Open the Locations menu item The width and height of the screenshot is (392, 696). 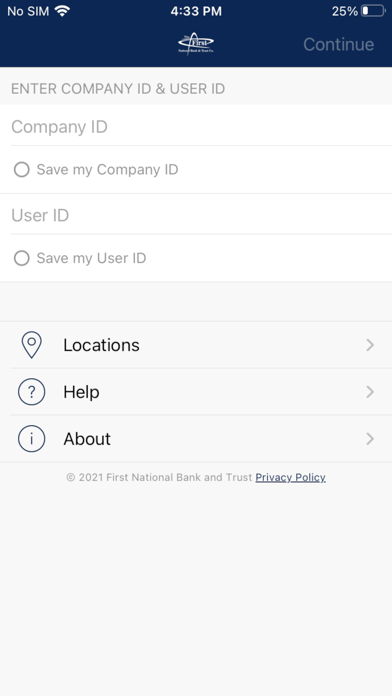click(x=196, y=345)
